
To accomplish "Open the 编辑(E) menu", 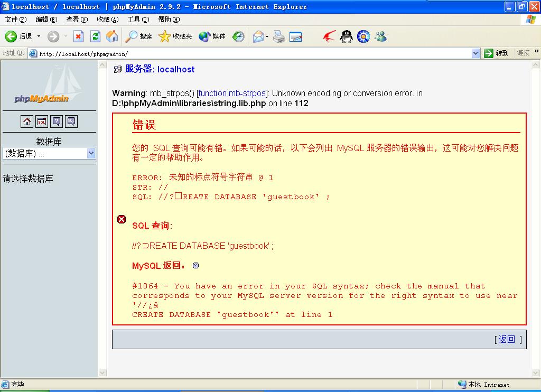I will pos(46,20).
